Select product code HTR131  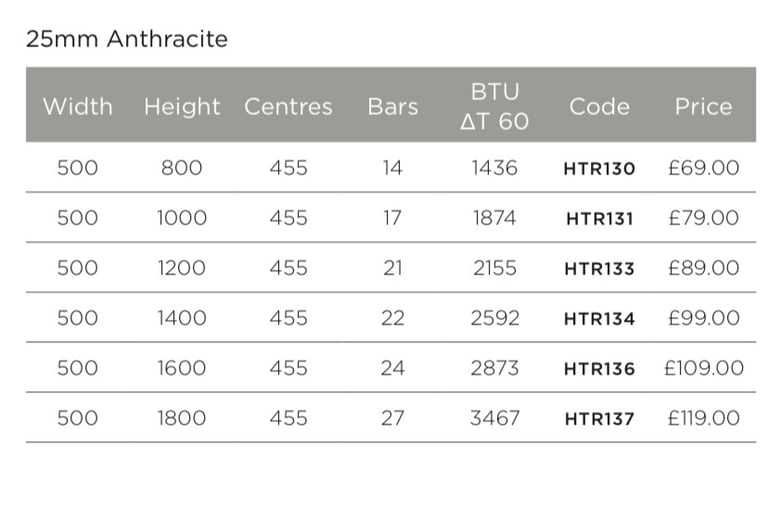coord(600,218)
